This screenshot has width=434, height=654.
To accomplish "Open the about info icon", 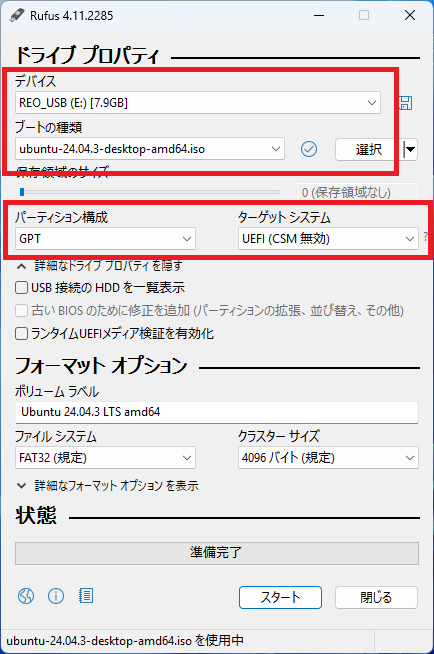I will (56, 596).
